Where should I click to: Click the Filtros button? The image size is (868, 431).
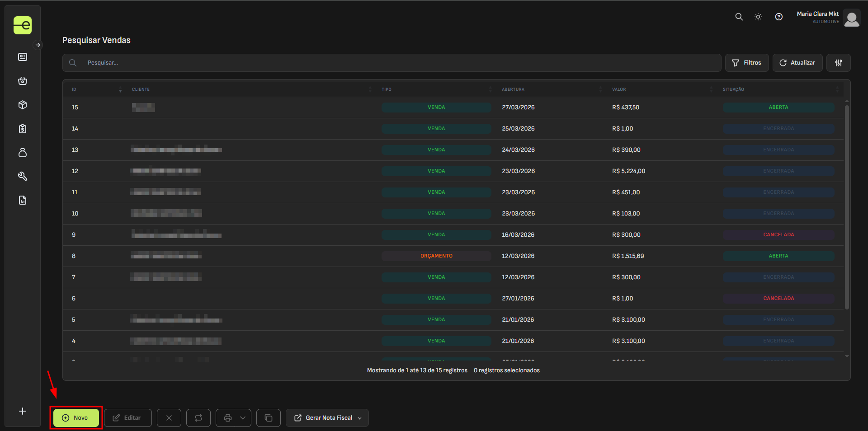(x=747, y=63)
